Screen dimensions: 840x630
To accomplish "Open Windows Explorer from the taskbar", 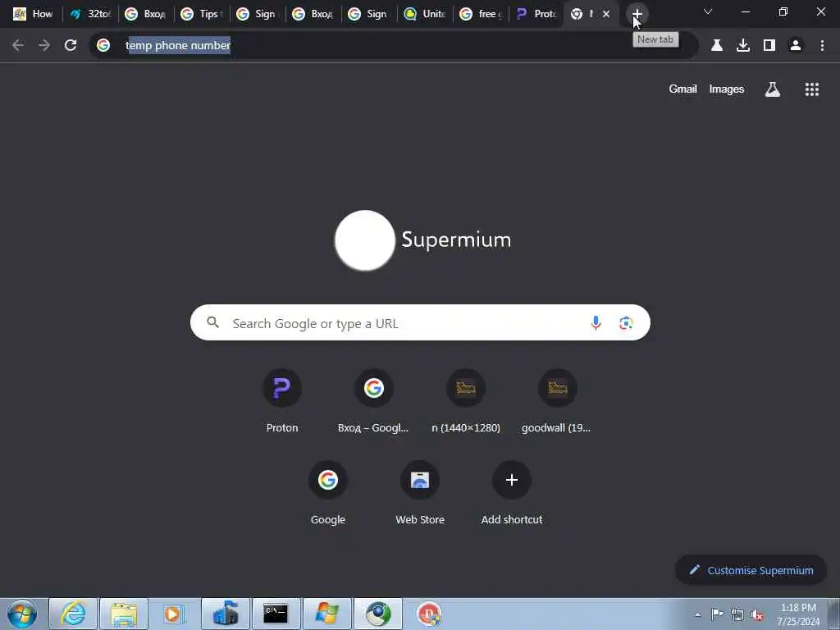I will (124, 614).
